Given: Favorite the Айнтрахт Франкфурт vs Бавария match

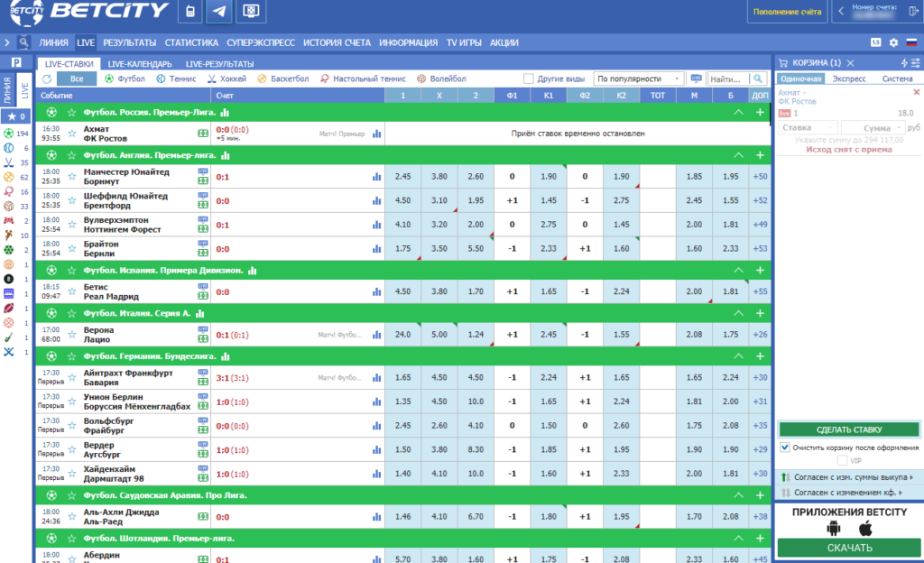Looking at the screenshot, I should pos(72,377).
